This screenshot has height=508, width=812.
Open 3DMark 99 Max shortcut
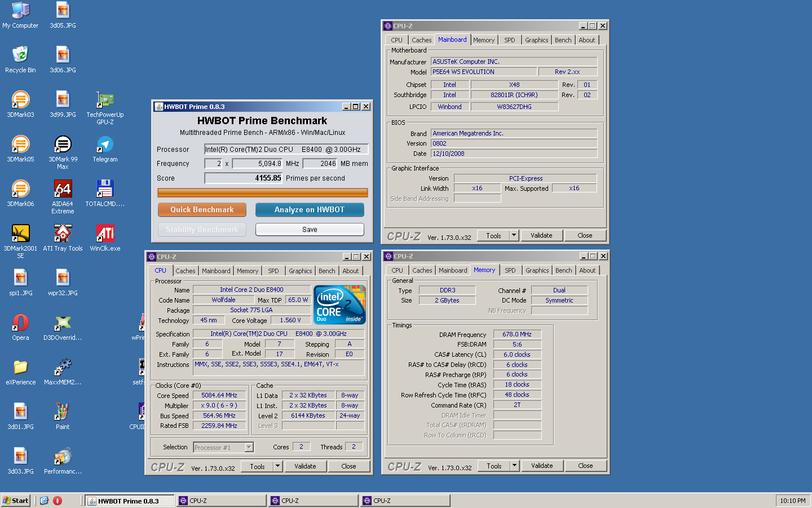63,152
